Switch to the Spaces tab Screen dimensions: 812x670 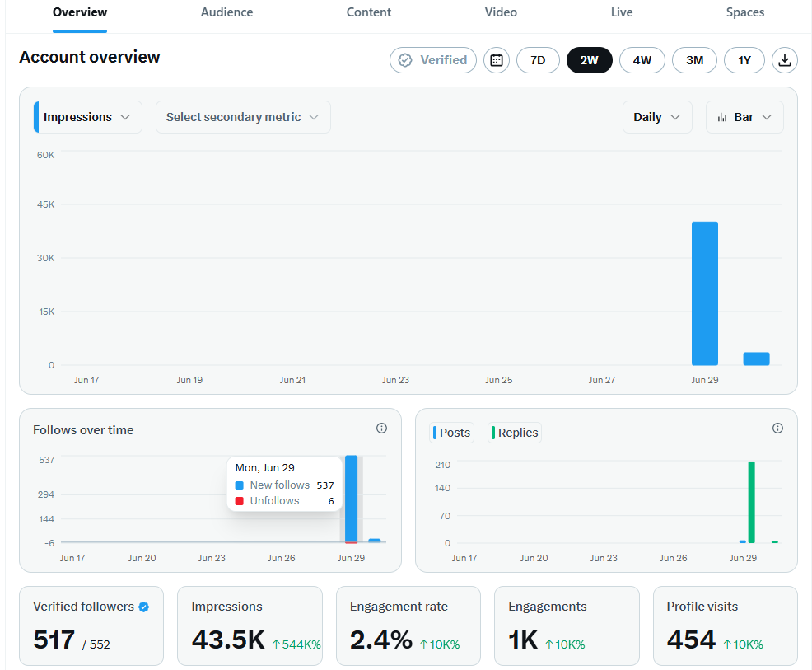(744, 12)
